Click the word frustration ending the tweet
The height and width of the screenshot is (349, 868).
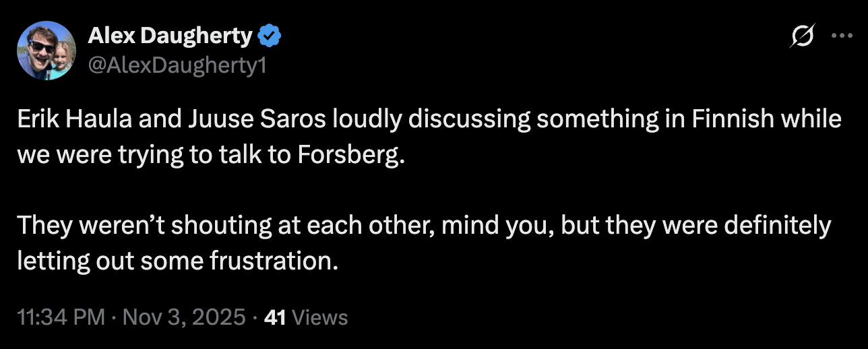tap(273, 260)
